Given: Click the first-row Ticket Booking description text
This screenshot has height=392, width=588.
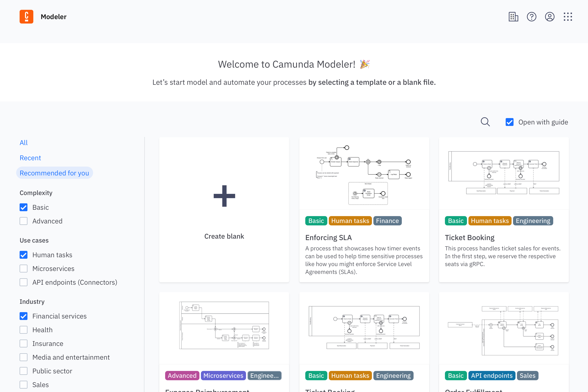Looking at the screenshot, I should [503, 256].
